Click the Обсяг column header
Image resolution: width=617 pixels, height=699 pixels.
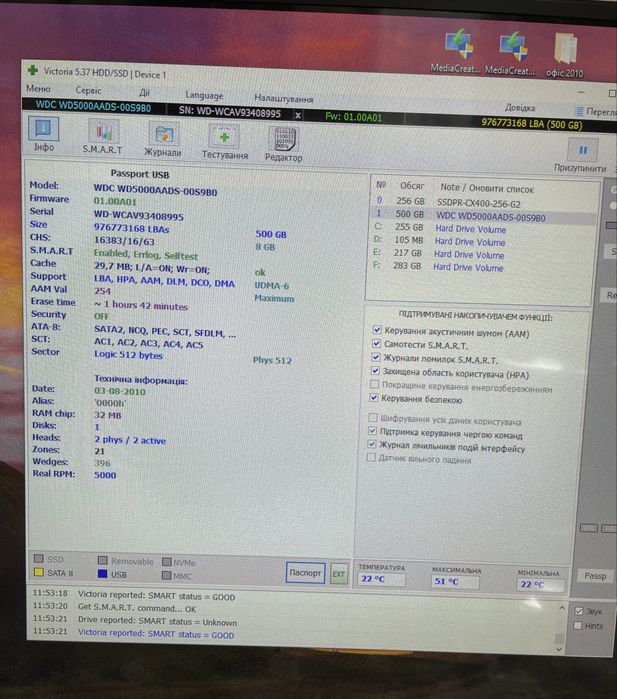click(412, 186)
